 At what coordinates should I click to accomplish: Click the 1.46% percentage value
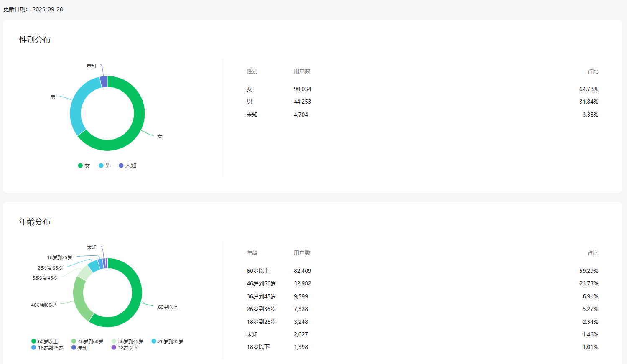[x=590, y=334]
